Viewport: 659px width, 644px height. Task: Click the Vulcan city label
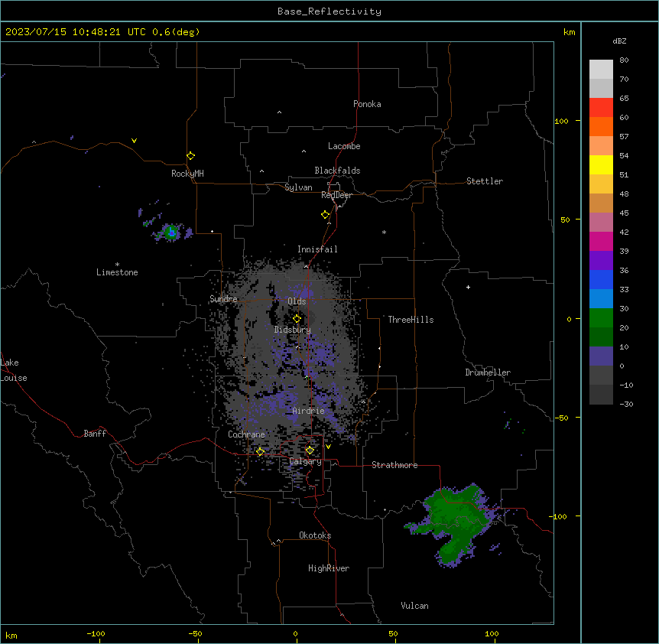click(x=414, y=606)
